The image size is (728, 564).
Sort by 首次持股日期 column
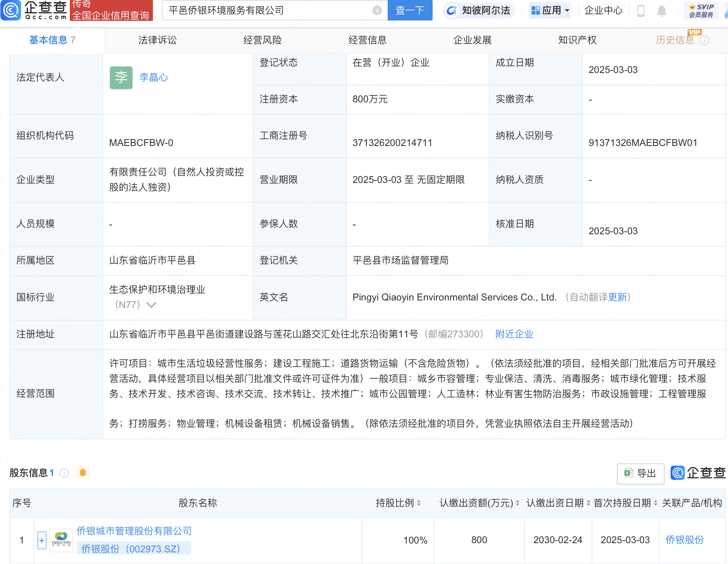pyautogui.click(x=655, y=503)
